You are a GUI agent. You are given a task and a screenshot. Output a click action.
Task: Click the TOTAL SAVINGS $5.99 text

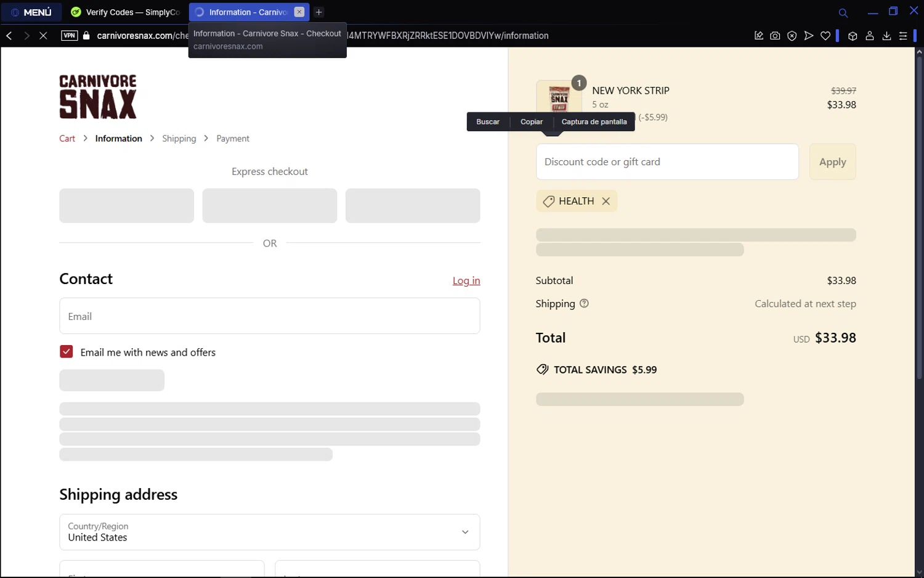pos(605,370)
